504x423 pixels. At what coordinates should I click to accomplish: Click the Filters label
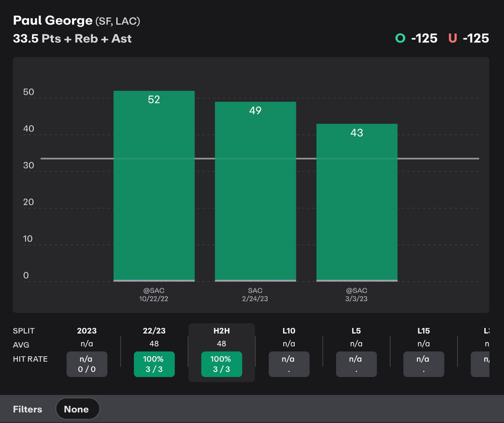click(28, 409)
